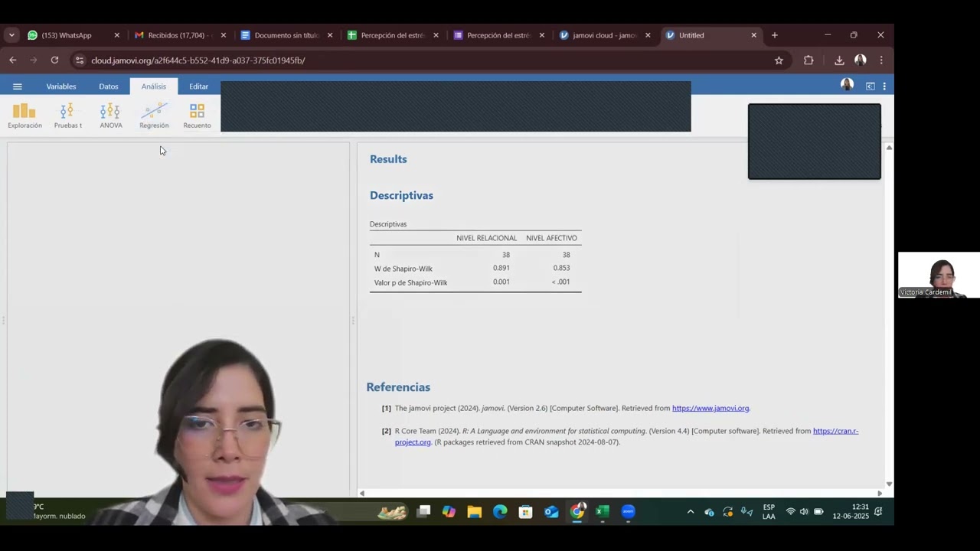The height and width of the screenshot is (551, 980).
Task: Open the Wi-Fi network tray icon
Action: coord(790,511)
